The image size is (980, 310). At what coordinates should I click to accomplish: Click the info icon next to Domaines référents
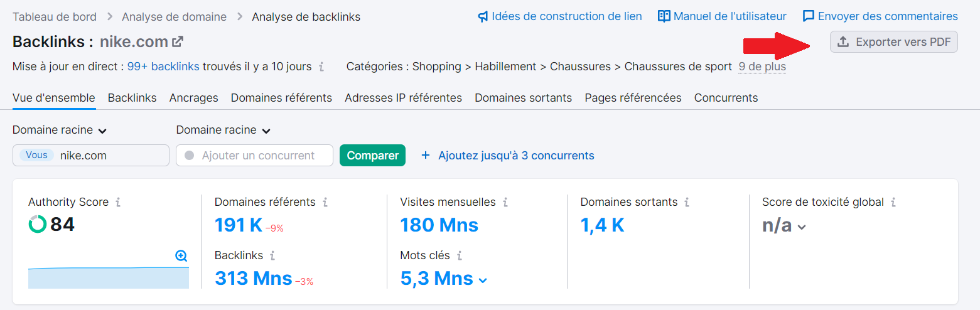coord(325,202)
